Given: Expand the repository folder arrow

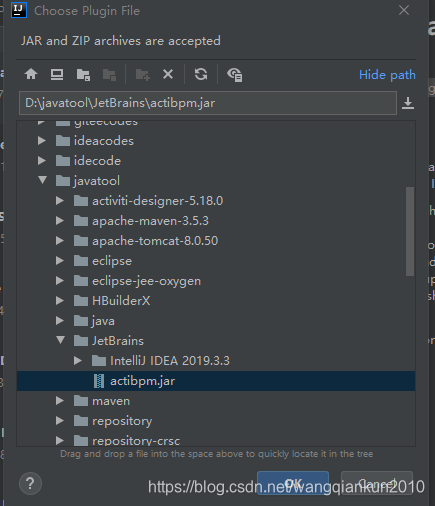Looking at the screenshot, I should pos(60,421).
